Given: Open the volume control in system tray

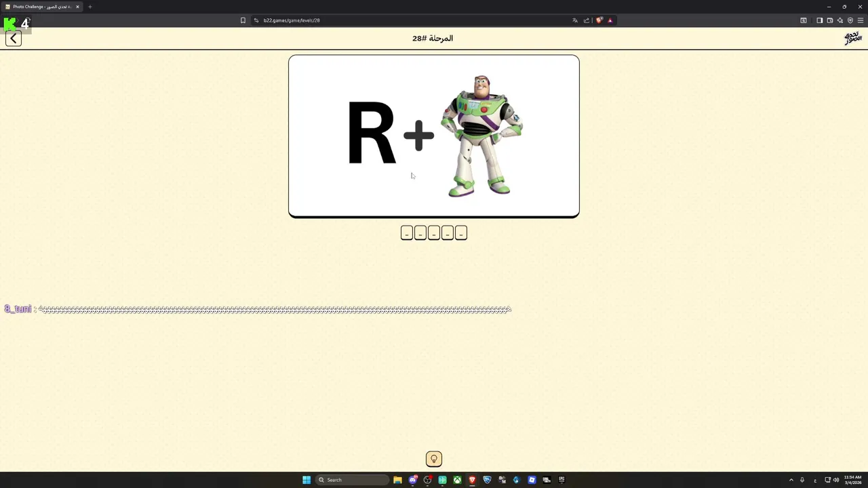Looking at the screenshot, I should pos(835,480).
